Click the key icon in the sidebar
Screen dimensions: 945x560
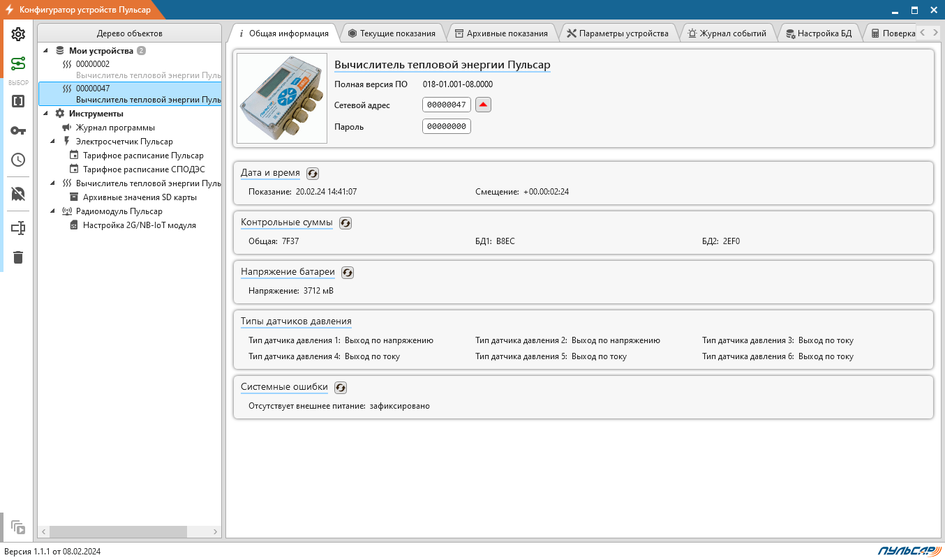point(18,130)
